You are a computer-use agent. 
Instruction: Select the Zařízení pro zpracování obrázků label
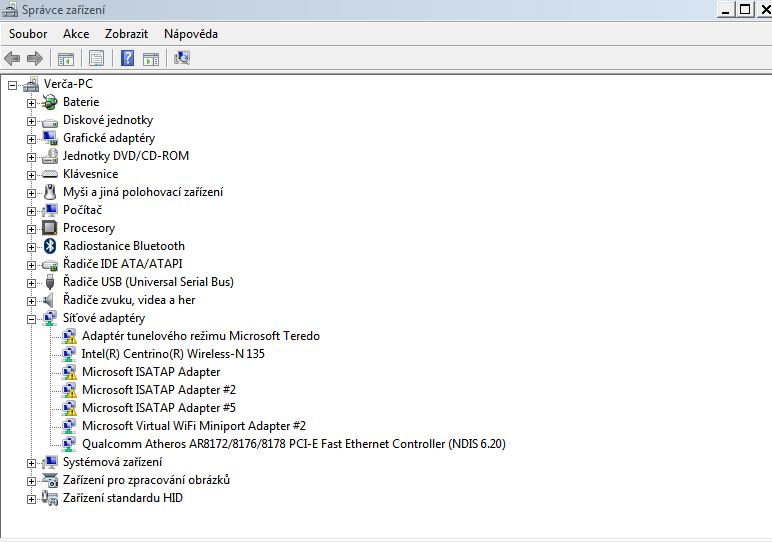coord(146,480)
